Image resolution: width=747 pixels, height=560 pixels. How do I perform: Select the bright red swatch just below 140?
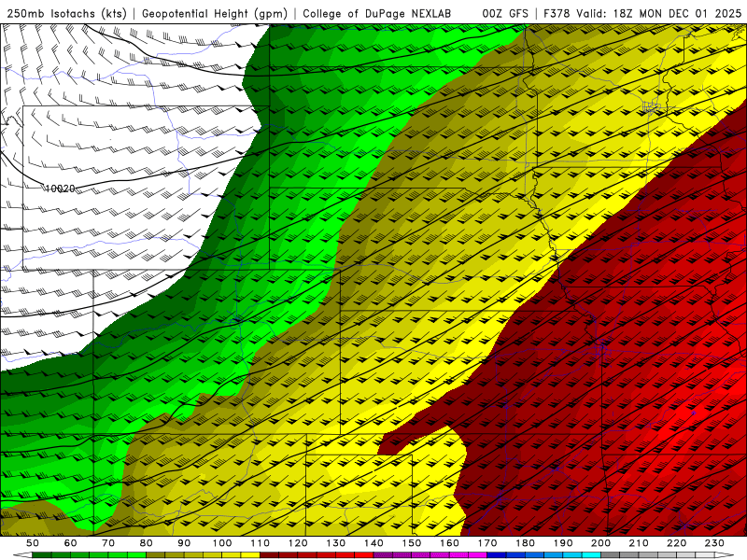[x=364, y=554]
